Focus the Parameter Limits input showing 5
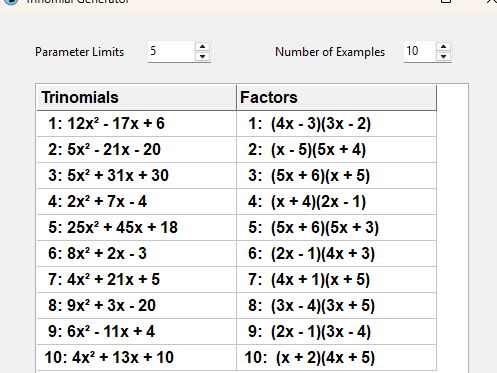This screenshot has height=373, width=497. tap(172, 52)
